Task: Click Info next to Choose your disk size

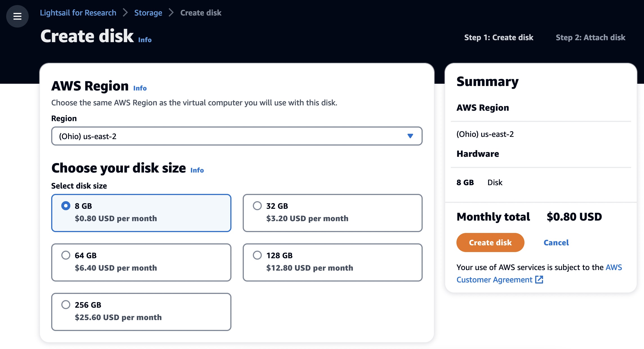Action: click(197, 170)
